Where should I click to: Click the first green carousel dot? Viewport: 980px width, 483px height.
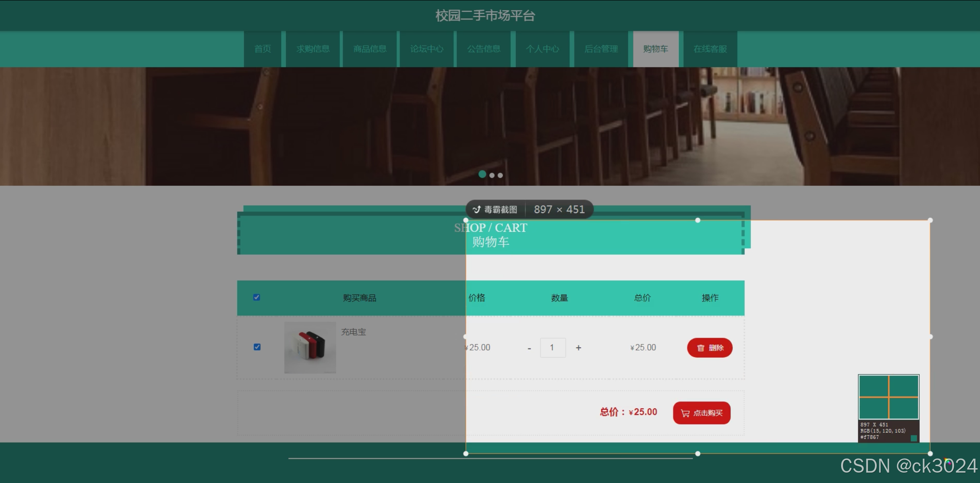482,174
